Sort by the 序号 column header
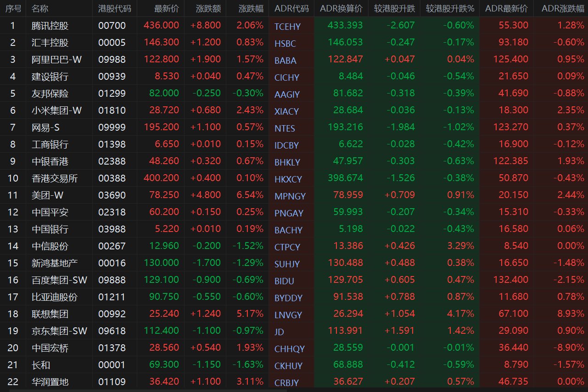The width and height of the screenshot is (588, 392). tap(13, 9)
